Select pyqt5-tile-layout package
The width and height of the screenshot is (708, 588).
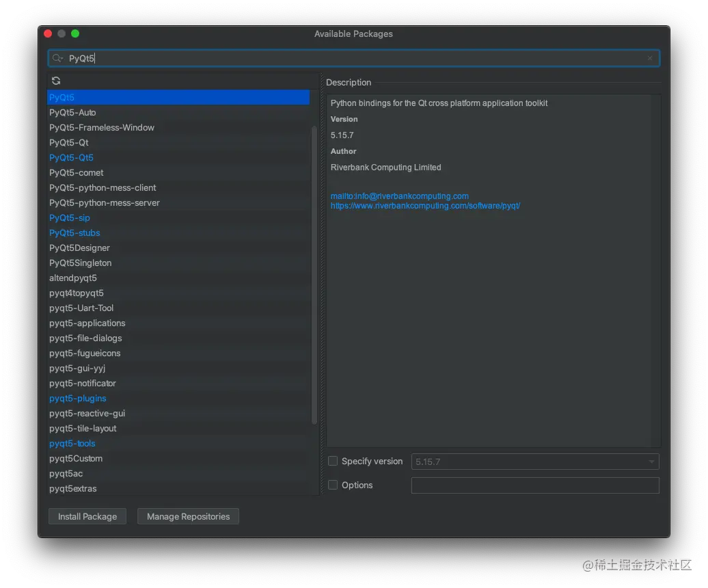(x=179, y=429)
